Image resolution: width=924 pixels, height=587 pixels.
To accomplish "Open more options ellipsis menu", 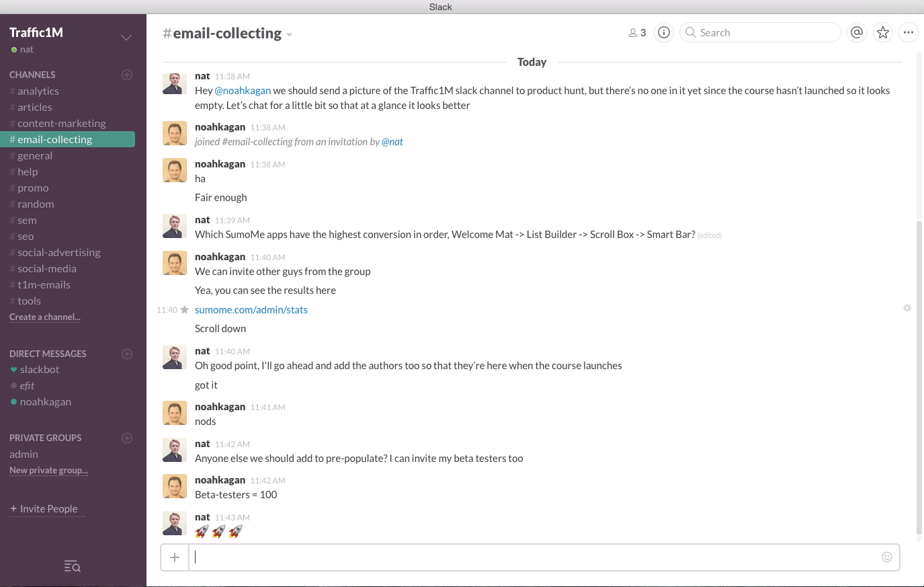I will click(x=909, y=32).
